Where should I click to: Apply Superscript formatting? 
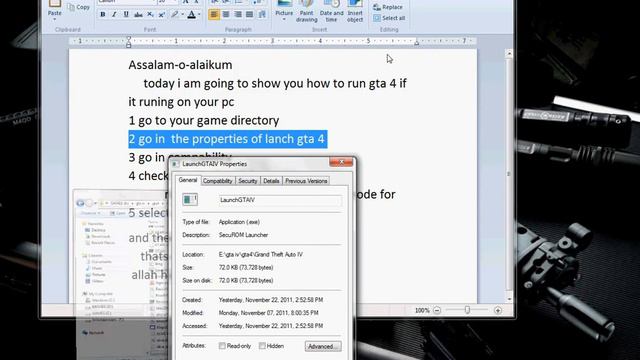pos(162,15)
